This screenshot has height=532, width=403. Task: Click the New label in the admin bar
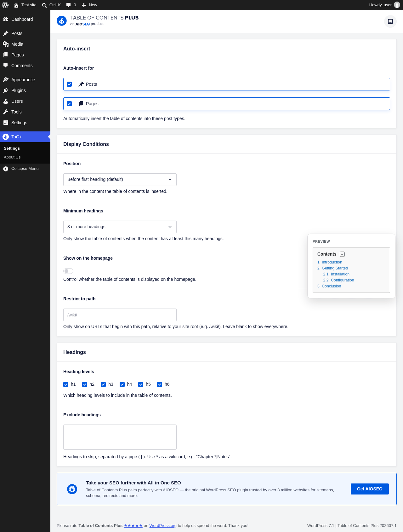click(93, 5)
